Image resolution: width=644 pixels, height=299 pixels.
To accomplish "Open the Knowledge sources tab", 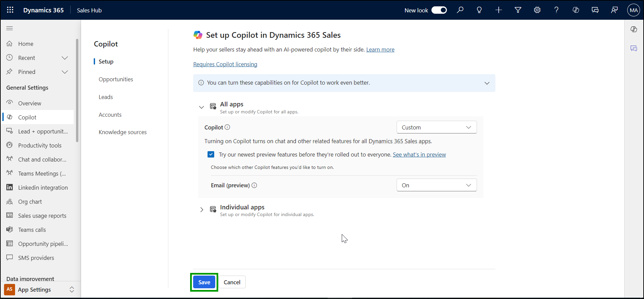I will [x=123, y=132].
